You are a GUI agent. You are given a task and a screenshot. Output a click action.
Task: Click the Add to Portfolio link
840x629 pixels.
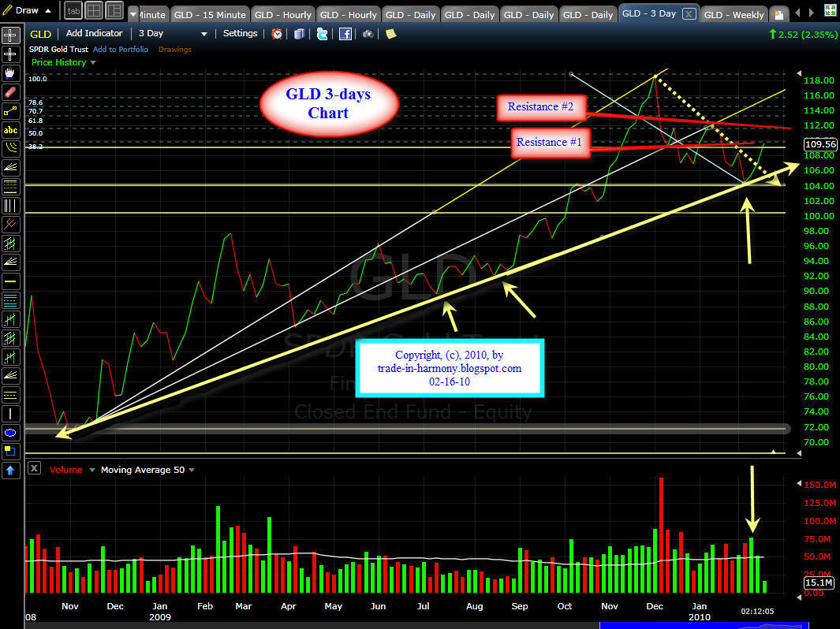(x=121, y=49)
